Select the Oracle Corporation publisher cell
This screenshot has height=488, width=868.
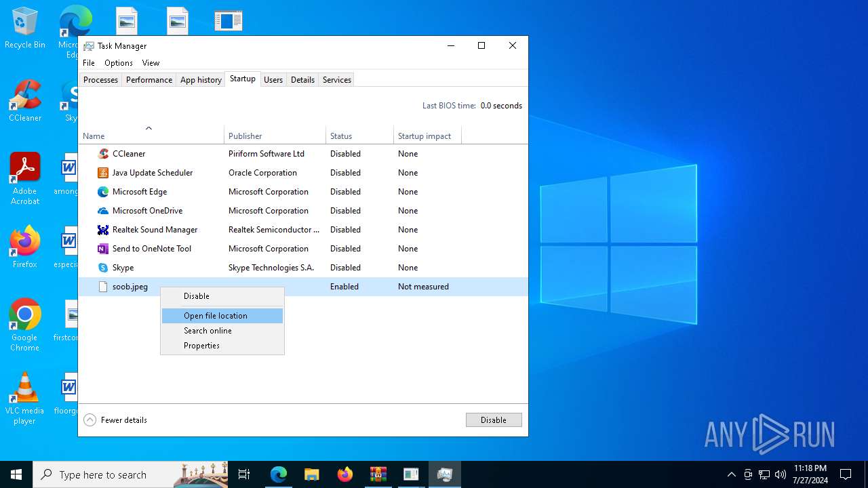pyautogui.click(x=262, y=173)
